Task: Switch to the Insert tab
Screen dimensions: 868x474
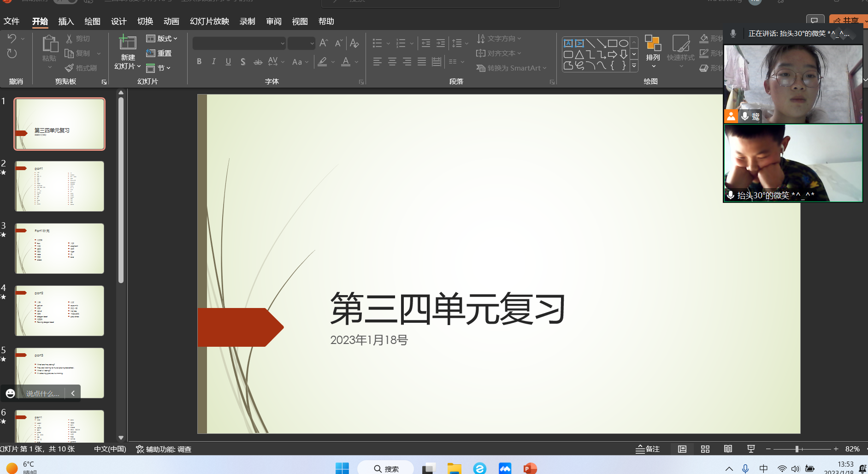Action: (66, 21)
